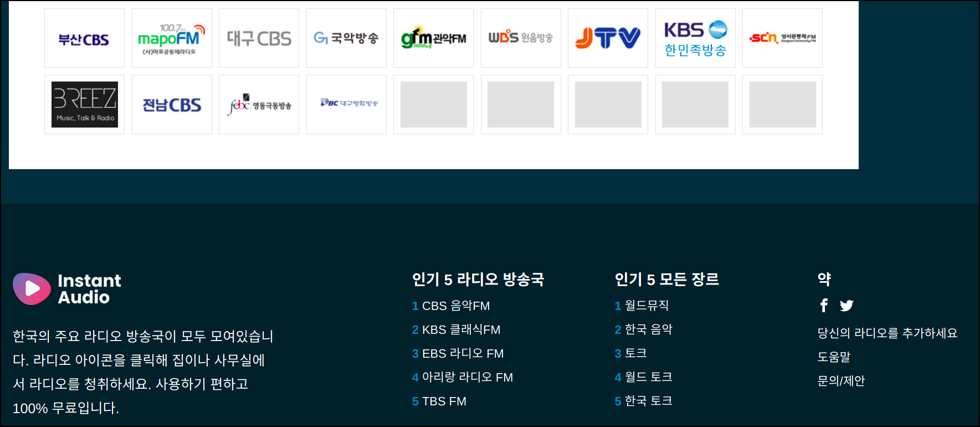
Task: Click the Instant Audio brand name text
Action: click(89, 289)
